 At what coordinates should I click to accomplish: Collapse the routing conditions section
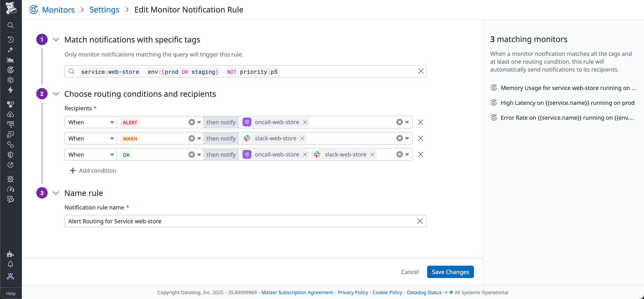pos(56,94)
